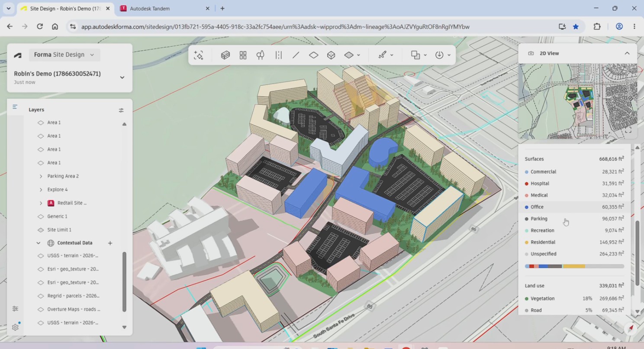The image size is (644, 349).
Task: Open the analysis sliders icon in sidebar
Action: tap(15, 309)
